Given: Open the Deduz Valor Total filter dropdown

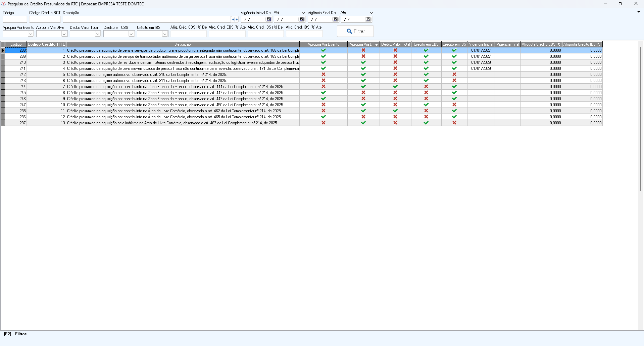Looking at the screenshot, I should [98, 34].
